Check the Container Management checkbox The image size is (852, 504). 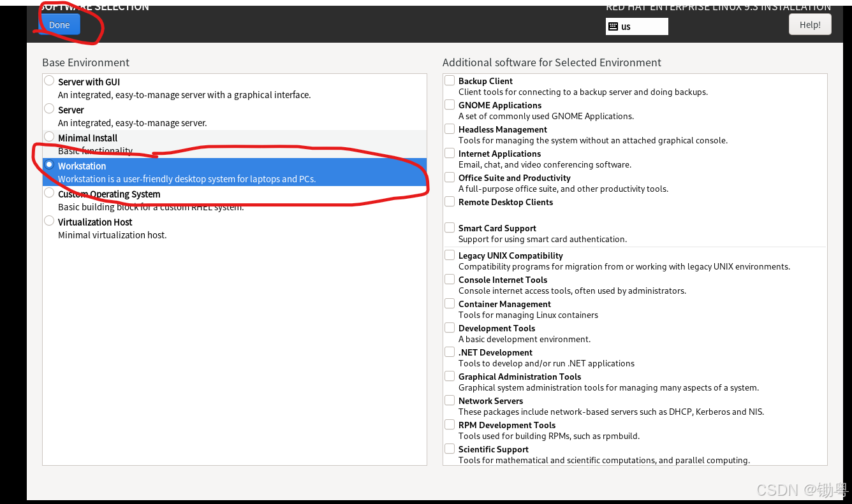tap(450, 303)
